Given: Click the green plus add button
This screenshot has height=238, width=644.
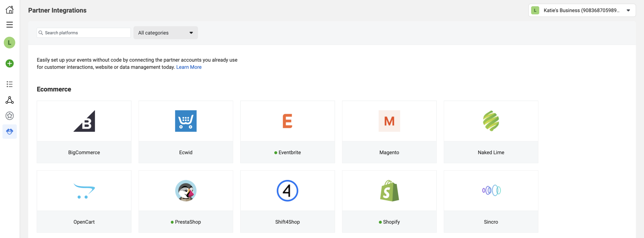Looking at the screenshot, I should click(10, 63).
